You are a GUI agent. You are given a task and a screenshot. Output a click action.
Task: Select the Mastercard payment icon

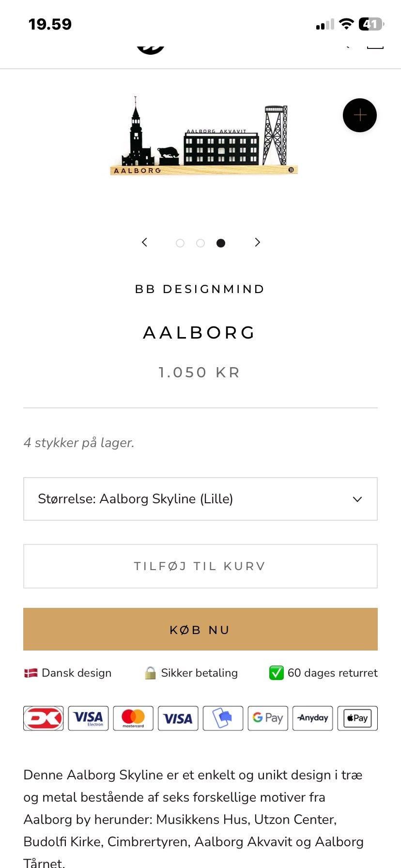pos(133,718)
